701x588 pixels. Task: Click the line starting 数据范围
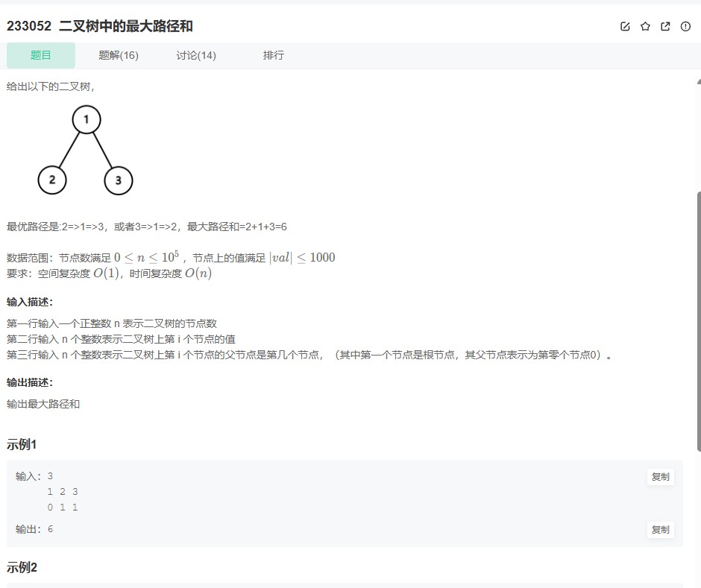[x=171, y=257]
